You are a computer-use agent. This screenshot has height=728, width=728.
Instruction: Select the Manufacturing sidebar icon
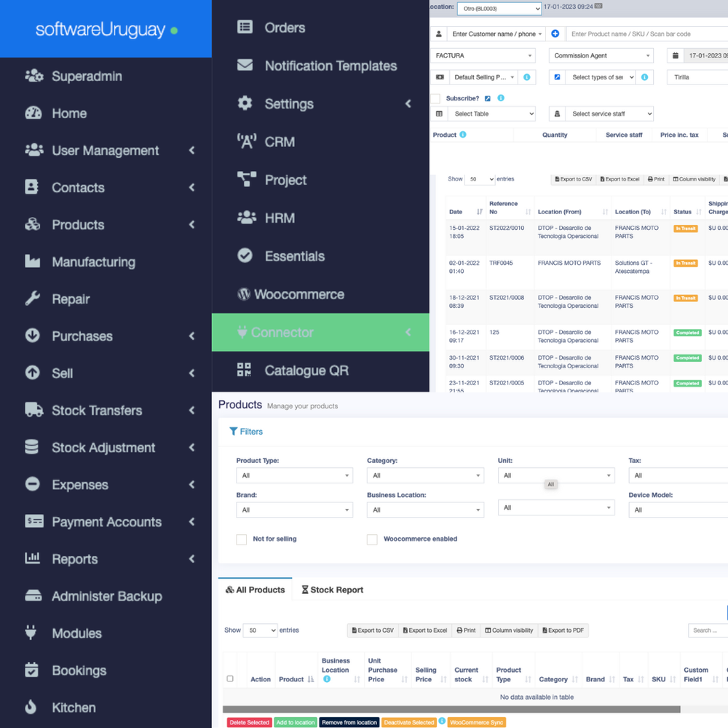point(33,261)
